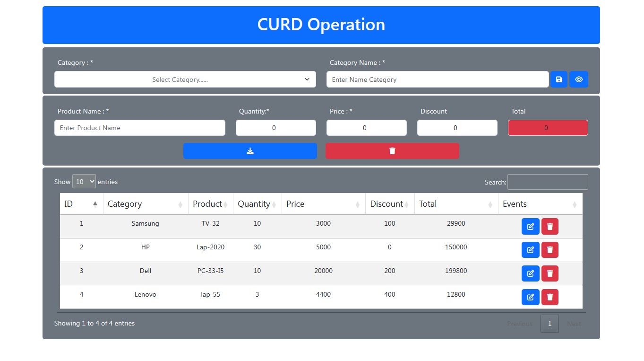Delete the Dell PC-33-I5 row
The height and width of the screenshot is (361, 644).
tap(550, 273)
